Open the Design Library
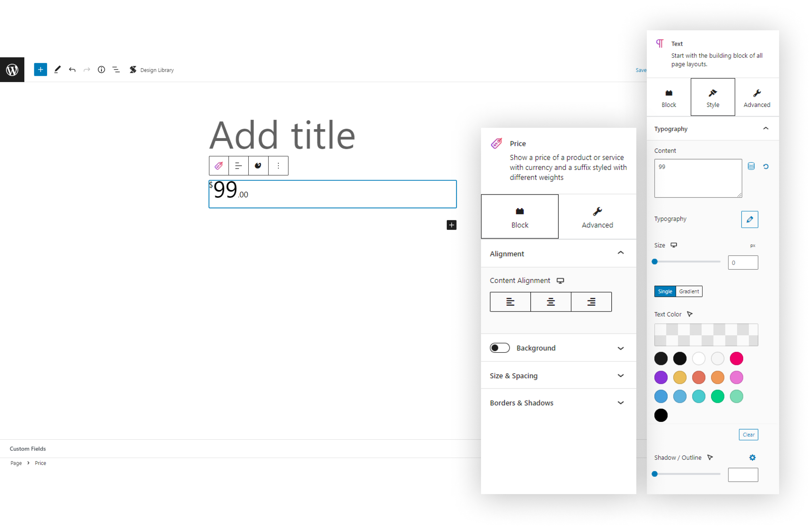The width and height of the screenshot is (812, 530). coord(152,70)
